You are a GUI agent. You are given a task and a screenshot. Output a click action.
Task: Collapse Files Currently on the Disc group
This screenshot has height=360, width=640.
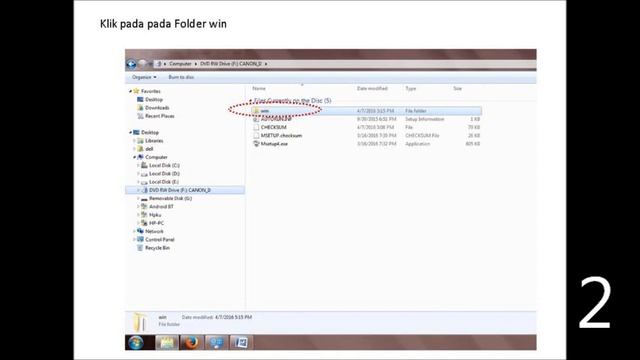250,100
